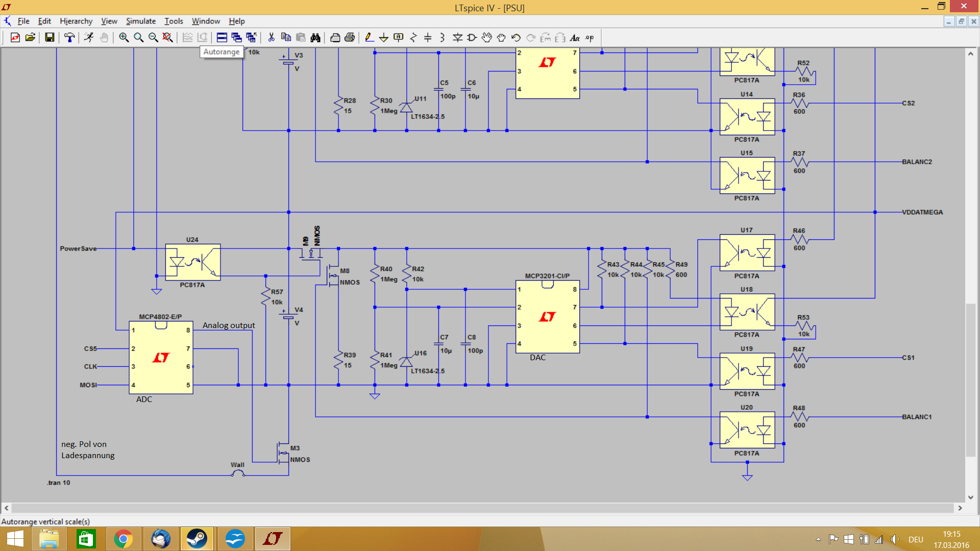Add a text comment with the Aa icon
Image resolution: width=980 pixels, height=551 pixels.
tap(575, 37)
